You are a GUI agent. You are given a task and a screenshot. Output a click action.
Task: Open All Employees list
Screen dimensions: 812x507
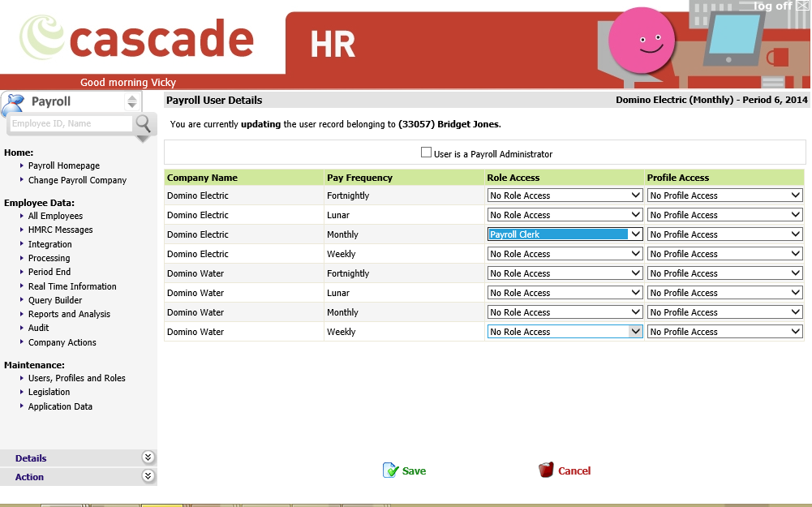point(55,216)
